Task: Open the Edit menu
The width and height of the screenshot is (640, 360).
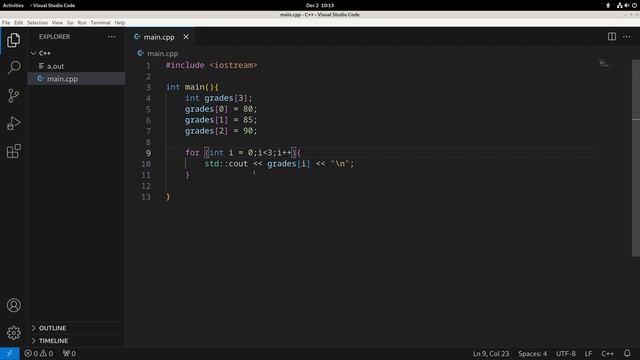Action: (x=19, y=23)
